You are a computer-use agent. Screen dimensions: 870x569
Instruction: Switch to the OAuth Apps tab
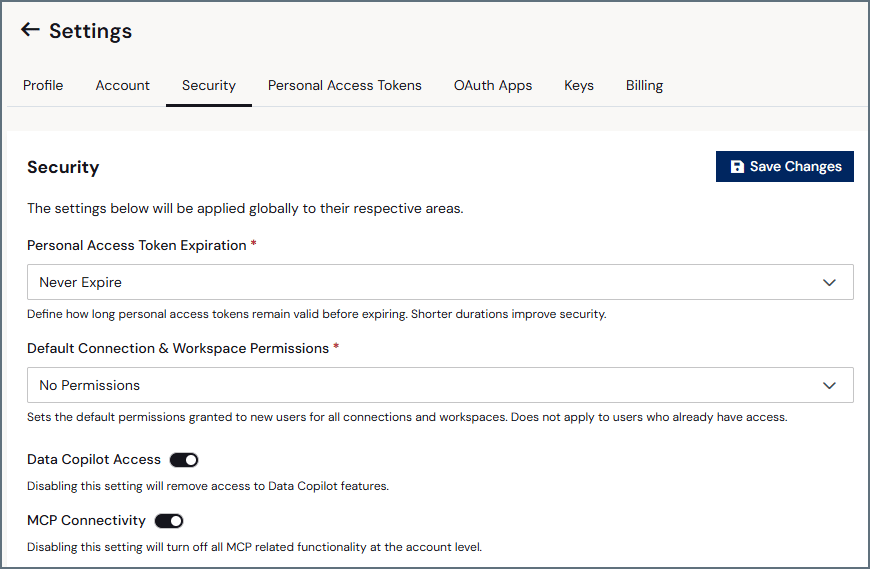(493, 85)
